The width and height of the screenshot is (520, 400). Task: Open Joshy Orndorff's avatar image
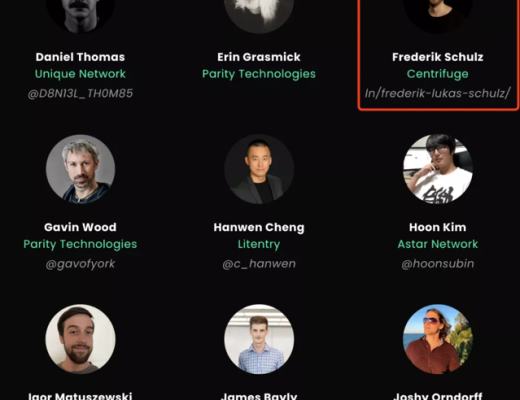click(438, 339)
